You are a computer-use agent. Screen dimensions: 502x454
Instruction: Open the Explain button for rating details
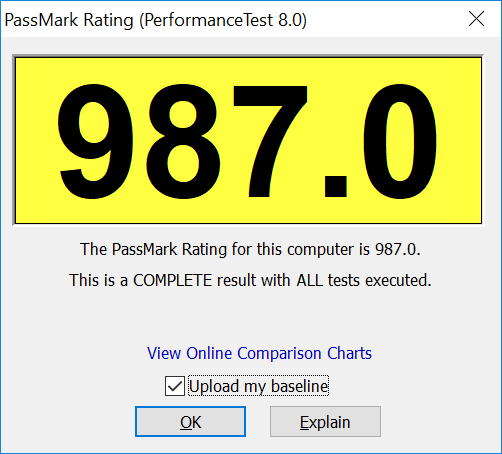point(325,421)
